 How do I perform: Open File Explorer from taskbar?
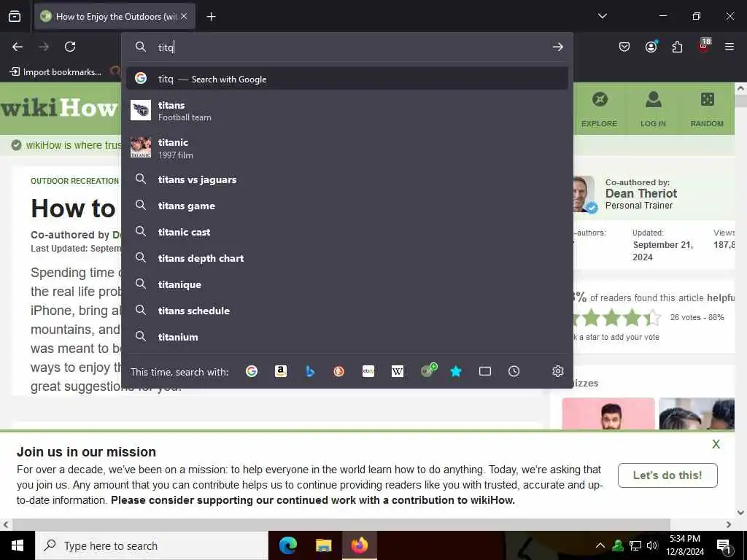323,545
